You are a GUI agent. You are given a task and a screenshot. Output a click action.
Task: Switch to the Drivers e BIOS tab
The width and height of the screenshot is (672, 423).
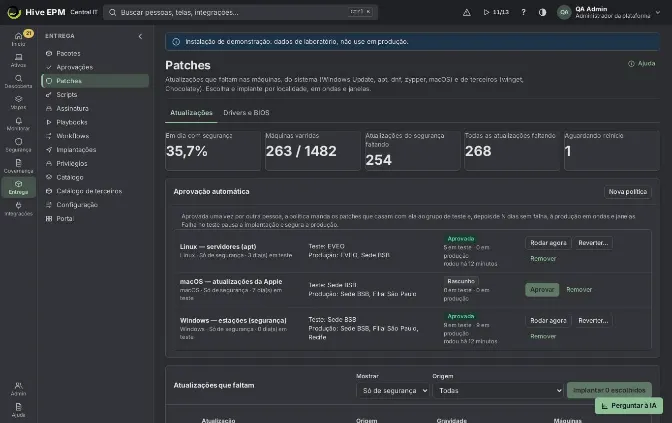pos(246,113)
